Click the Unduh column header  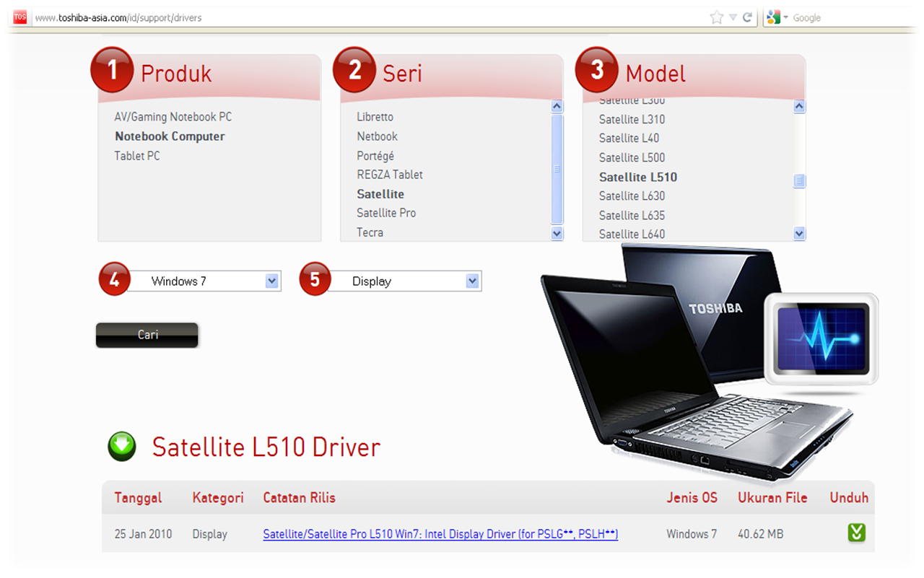pos(849,498)
